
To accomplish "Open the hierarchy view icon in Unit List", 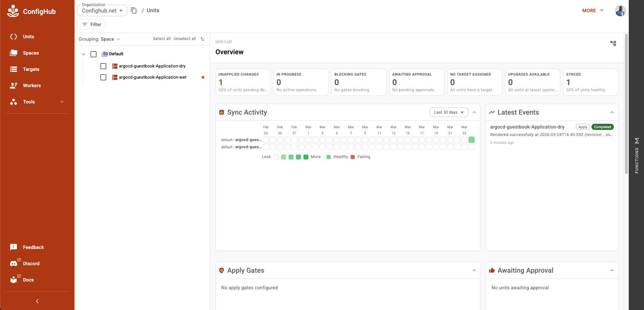I will click(x=613, y=43).
